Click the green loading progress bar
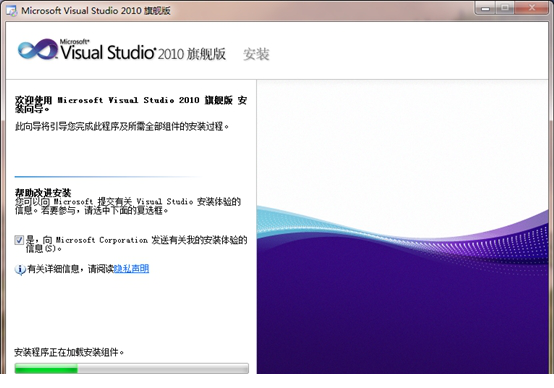This screenshot has width=554, height=388. point(131,368)
